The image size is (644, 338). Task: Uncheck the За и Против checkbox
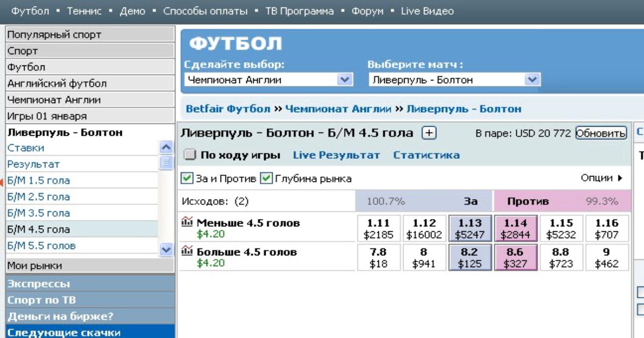pos(185,178)
